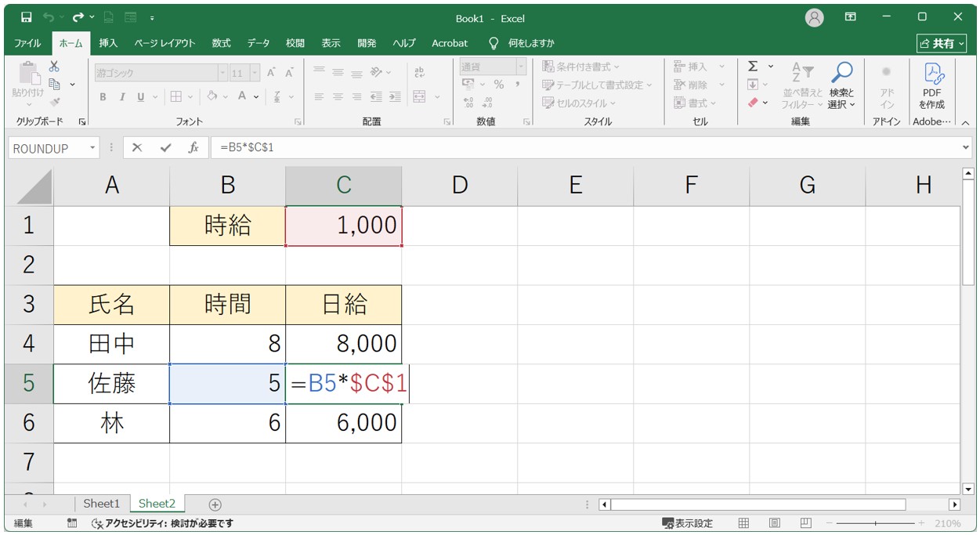Open the font name dropdown (游ゴシック)
Image resolution: width=980 pixels, height=535 pixels.
coord(222,73)
